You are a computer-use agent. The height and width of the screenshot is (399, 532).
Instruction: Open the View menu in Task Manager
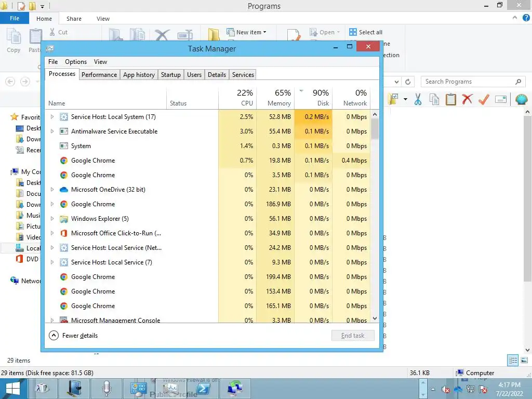(x=100, y=62)
